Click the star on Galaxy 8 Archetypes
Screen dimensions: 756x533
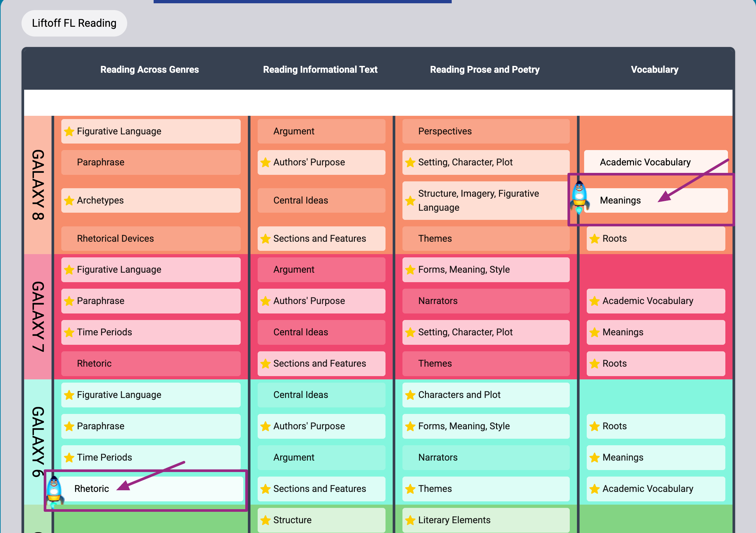tap(69, 201)
